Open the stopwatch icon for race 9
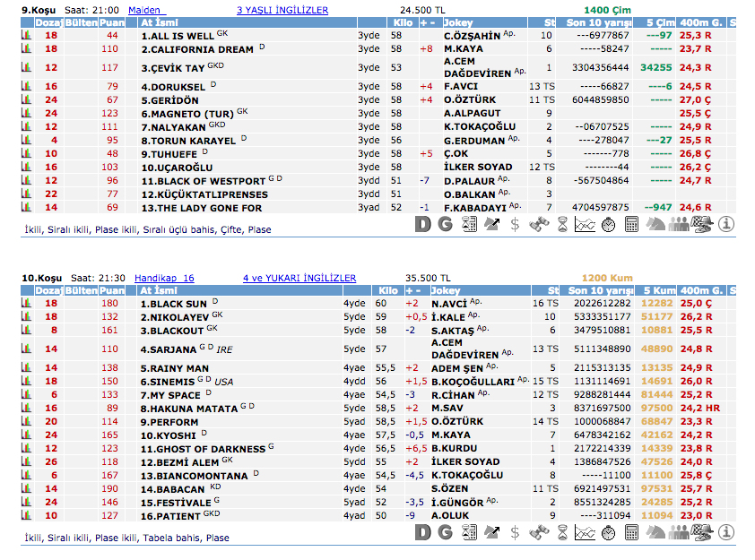Screen dimensions: 755x560 609,224
